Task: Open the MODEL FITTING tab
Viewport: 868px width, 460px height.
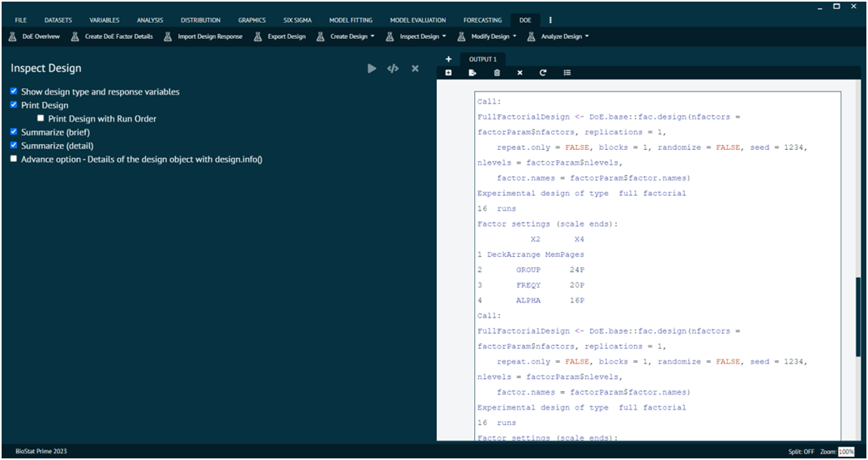Action: click(351, 20)
